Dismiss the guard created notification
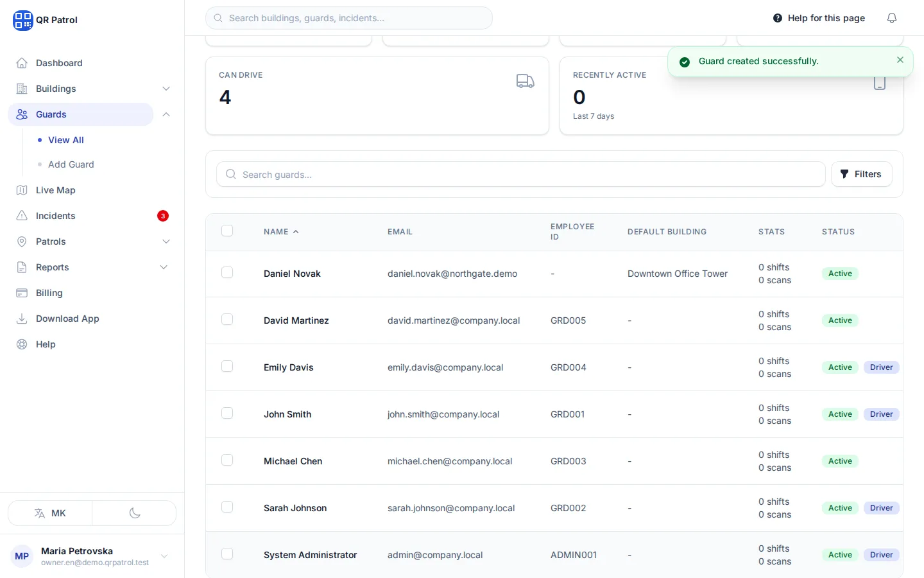The width and height of the screenshot is (924, 578). click(900, 60)
